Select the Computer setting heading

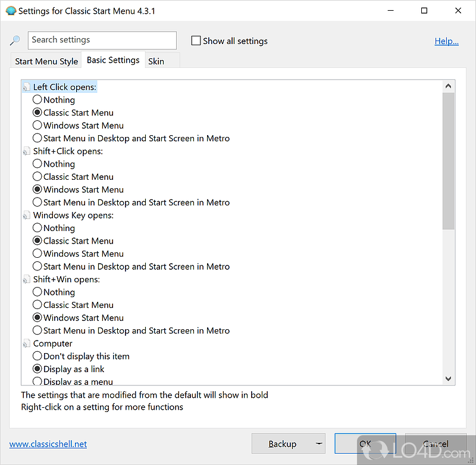(x=53, y=344)
